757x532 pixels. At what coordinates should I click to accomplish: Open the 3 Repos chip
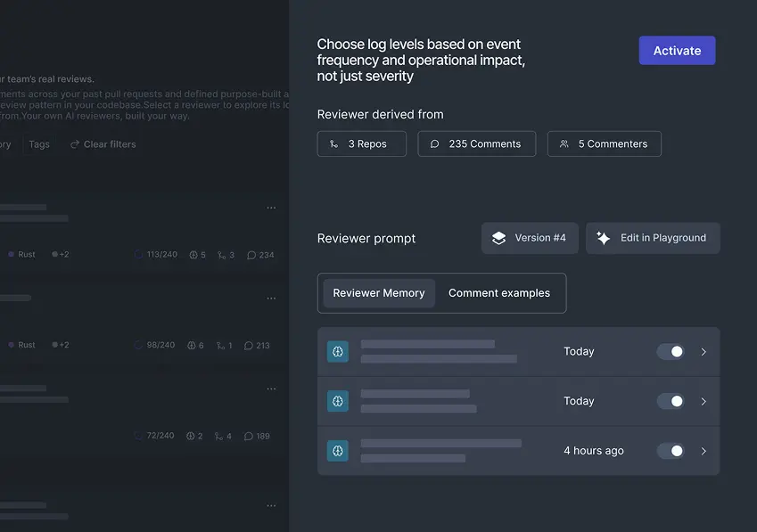point(362,143)
